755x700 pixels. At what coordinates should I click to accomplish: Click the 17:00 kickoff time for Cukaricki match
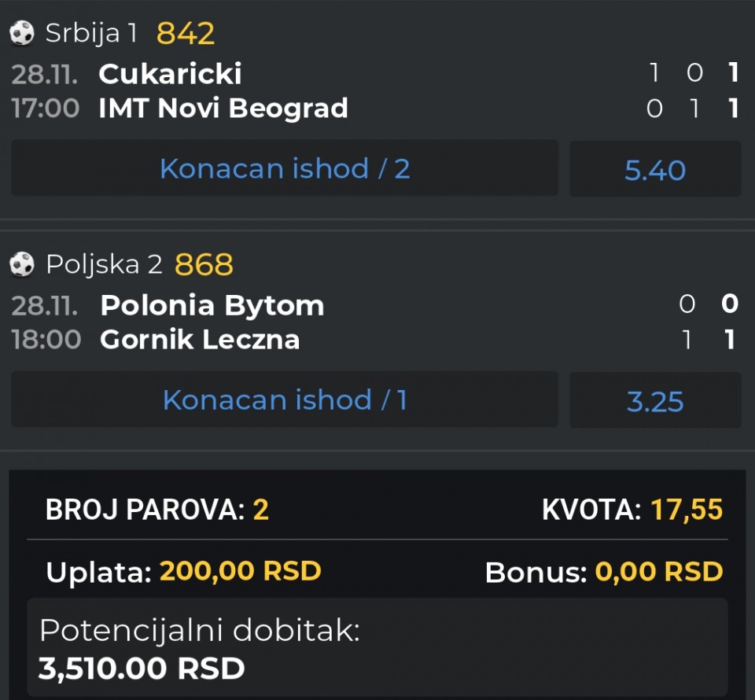pos(46,109)
